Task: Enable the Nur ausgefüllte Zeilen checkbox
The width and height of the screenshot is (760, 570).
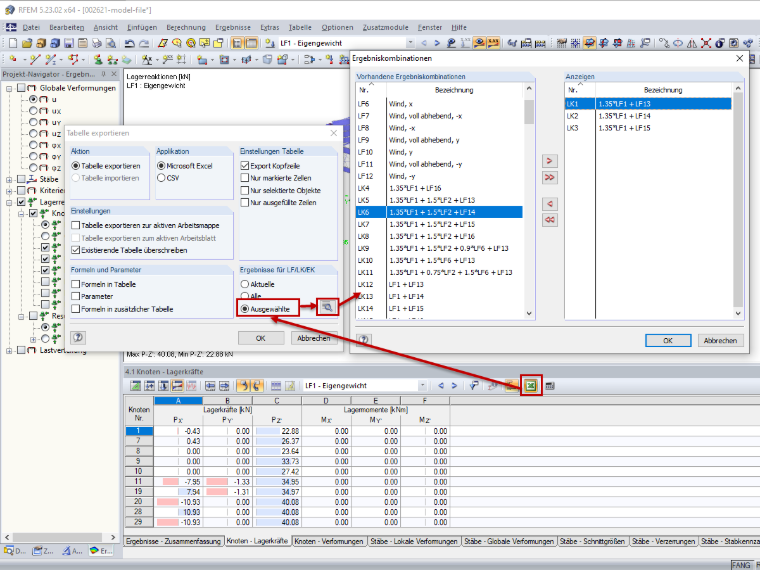Action: point(245,203)
